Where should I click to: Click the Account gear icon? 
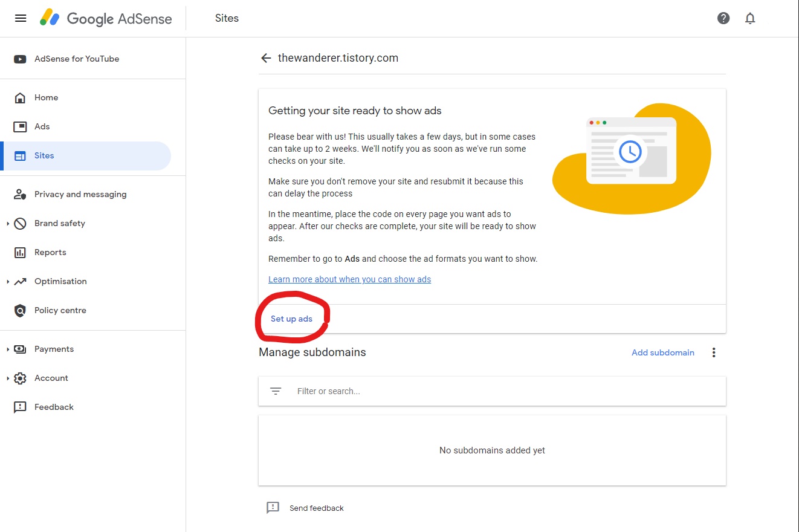point(20,378)
